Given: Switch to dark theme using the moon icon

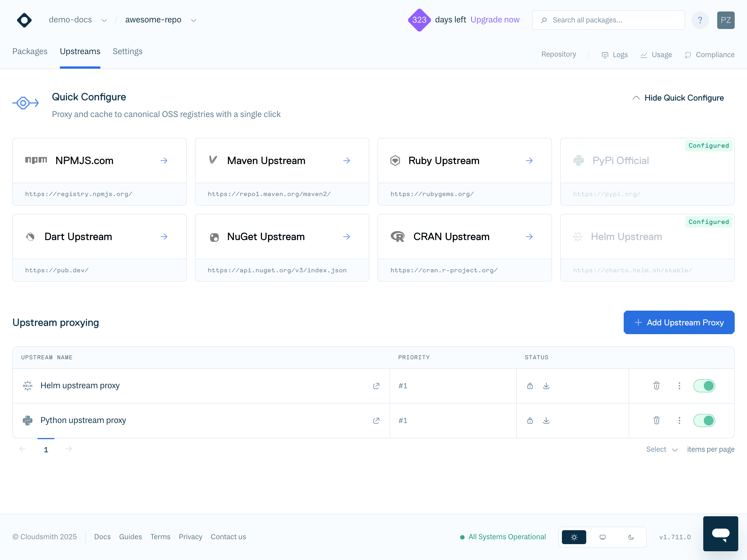Looking at the screenshot, I should (x=631, y=537).
